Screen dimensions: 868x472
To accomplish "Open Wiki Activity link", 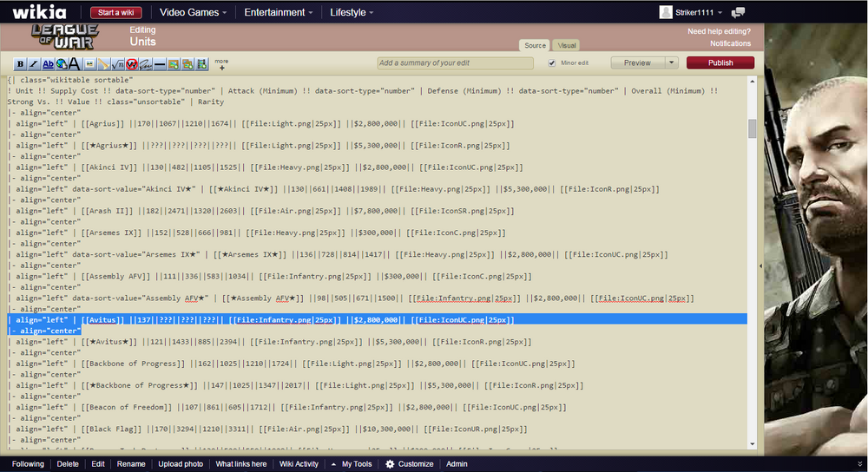I will pyautogui.click(x=299, y=463).
